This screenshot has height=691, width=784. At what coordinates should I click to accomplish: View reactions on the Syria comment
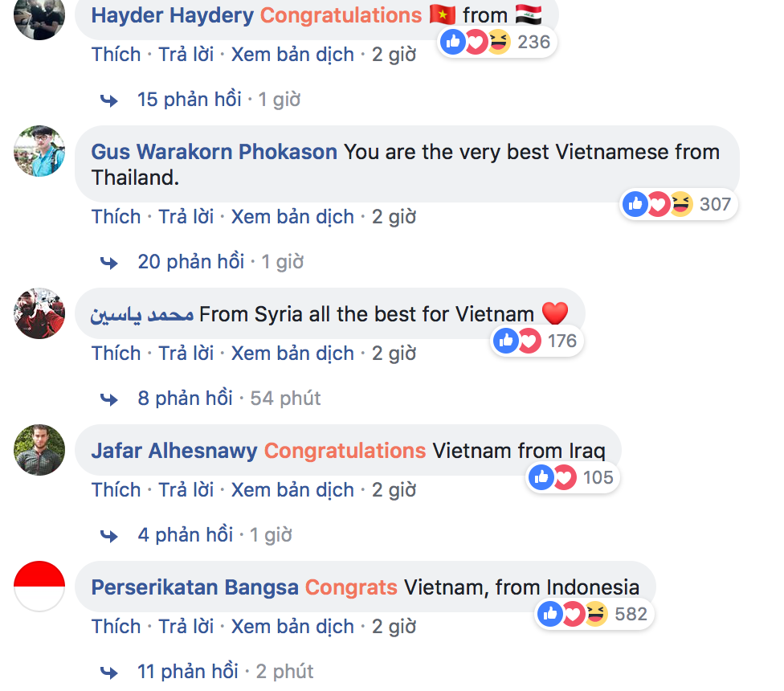(537, 341)
